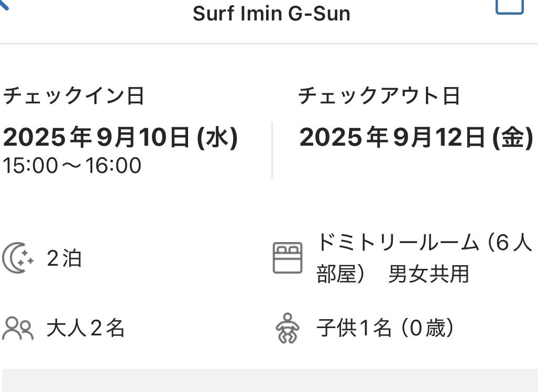
Task: Tap the 15:00〜16:00 check-in time
Action: click(72, 166)
